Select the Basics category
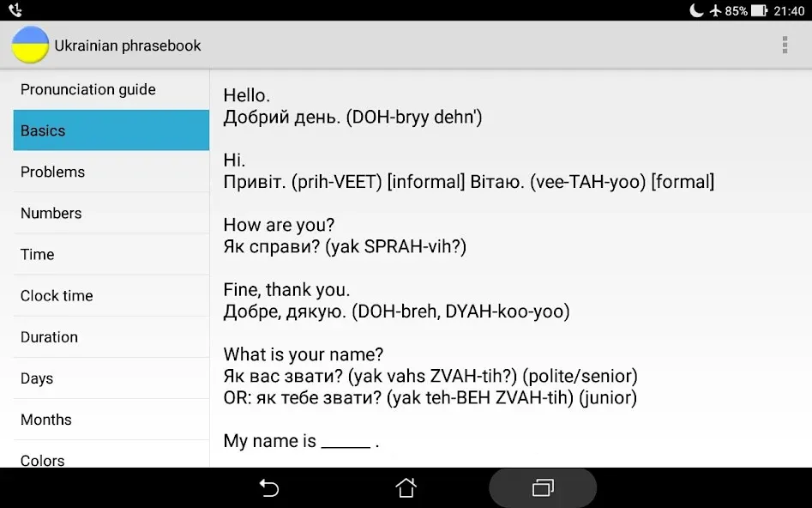The height and width of the screenshot is (508, 812). pyautogui.click(x=111, y=130)
